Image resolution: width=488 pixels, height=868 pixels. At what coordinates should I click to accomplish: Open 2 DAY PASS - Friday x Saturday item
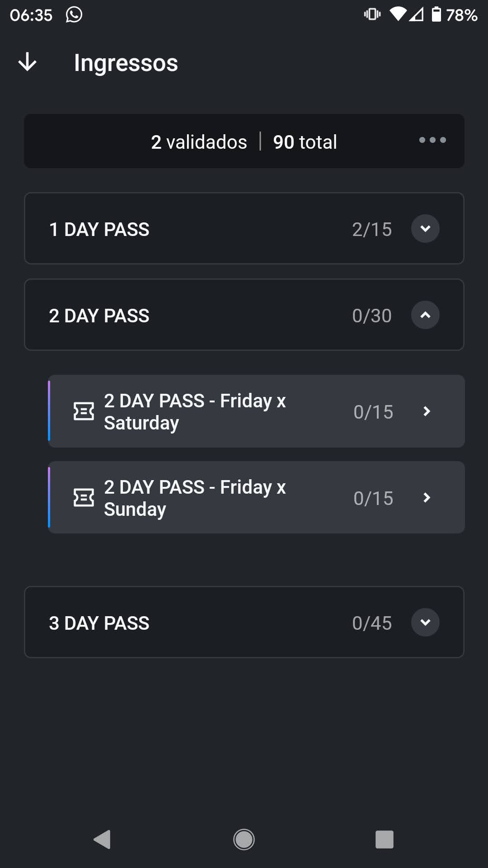pyautogui.click(x=256, y=411)
